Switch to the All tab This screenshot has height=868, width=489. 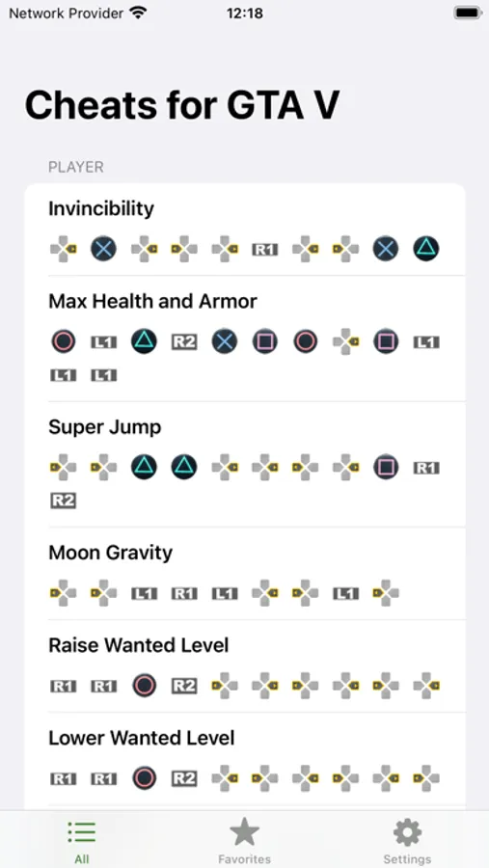[81, 841]
